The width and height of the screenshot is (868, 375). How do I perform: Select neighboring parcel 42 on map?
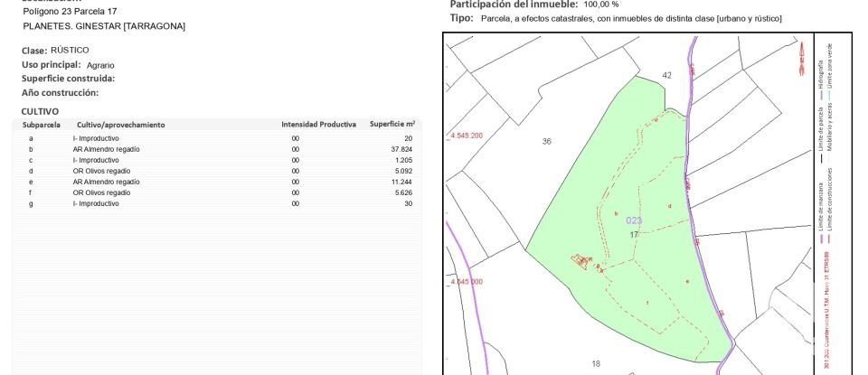[667, 76]
